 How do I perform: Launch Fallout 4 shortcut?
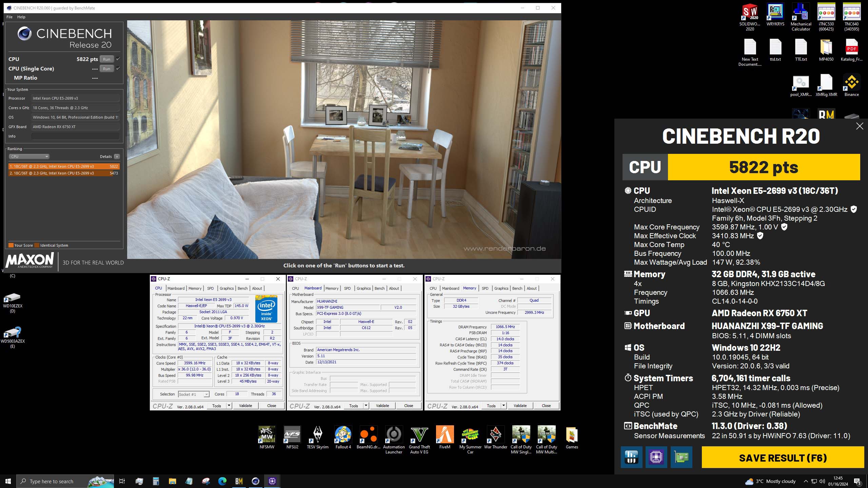(x=343, y=438)
